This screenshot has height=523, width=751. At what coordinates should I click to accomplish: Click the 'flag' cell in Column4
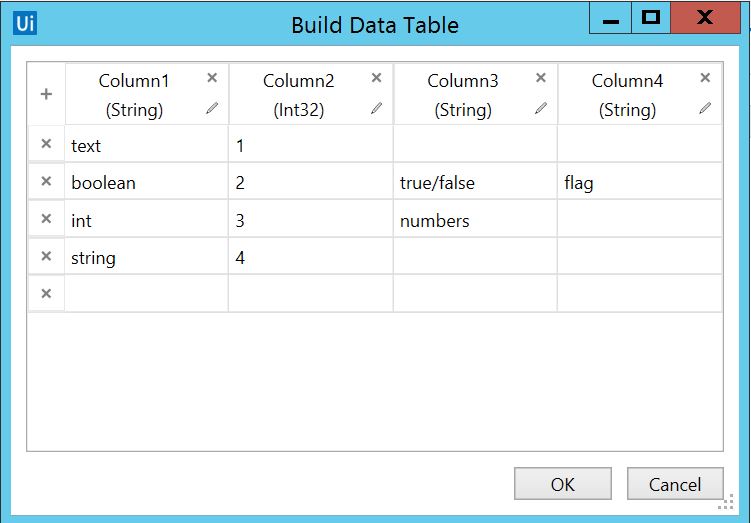[x=639, y=183]
